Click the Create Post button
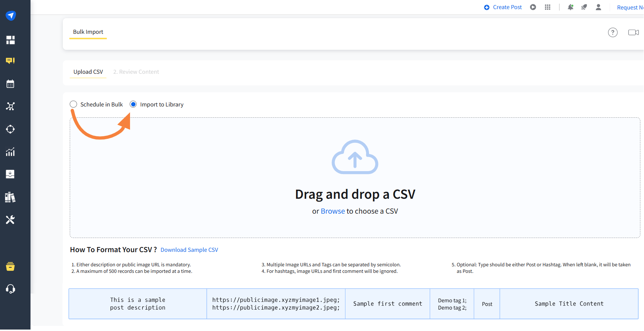Image resolution: width=644 pixels, height=331 pixels. pyautogui.click(x=503, y=7)
